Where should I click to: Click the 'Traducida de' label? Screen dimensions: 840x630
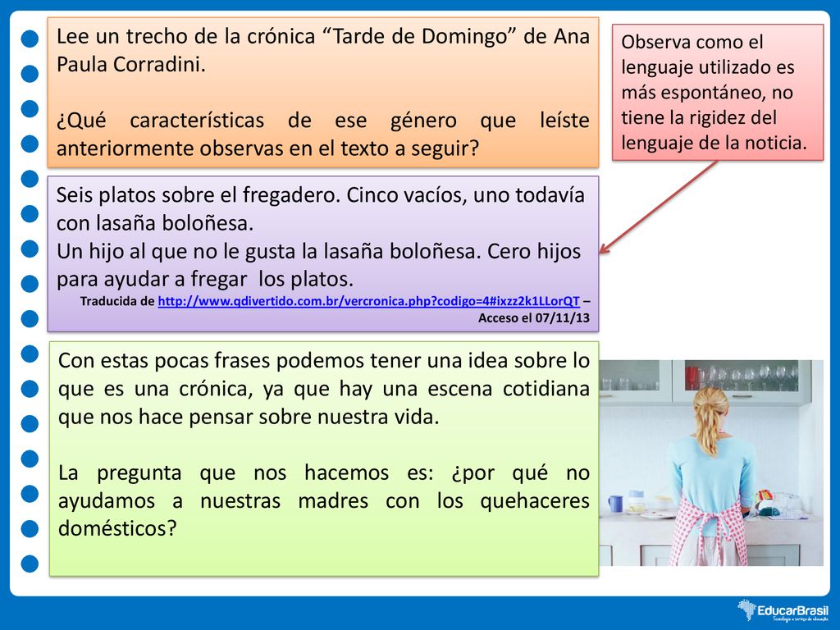(x=117, y=301)
